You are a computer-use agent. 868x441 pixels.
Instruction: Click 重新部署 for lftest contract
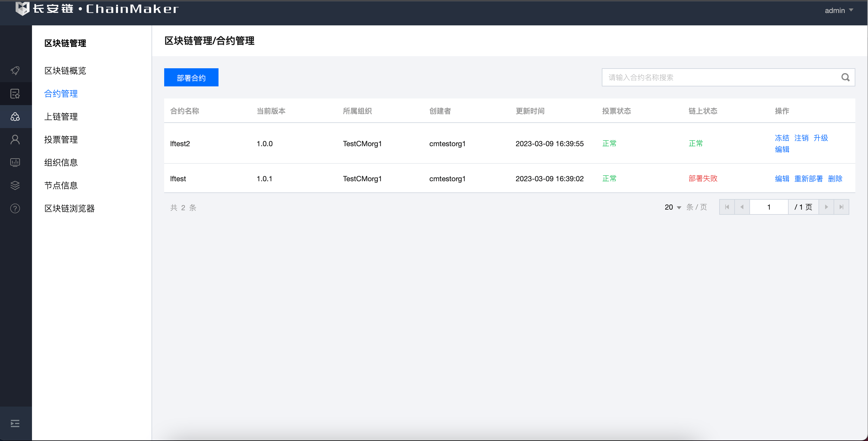click(x=808, y=179)
